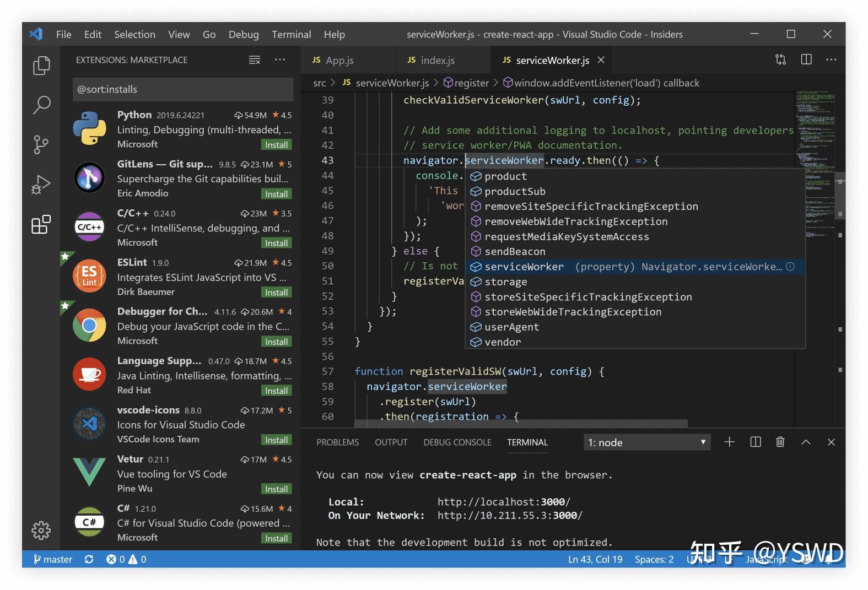The width and height of the screenshot is (868, 590).
Task: Expand the register breadcrumb item
Action: point(466,83)
